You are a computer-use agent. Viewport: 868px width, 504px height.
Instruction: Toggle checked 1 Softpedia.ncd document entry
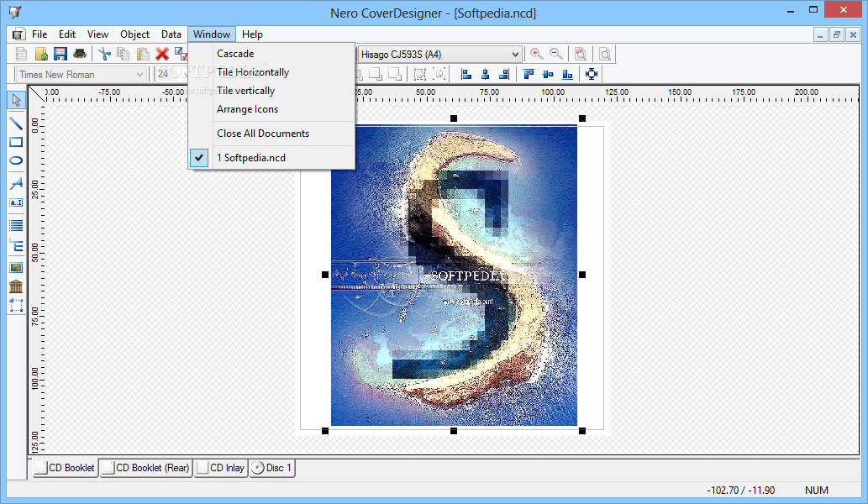coord(271,158)
